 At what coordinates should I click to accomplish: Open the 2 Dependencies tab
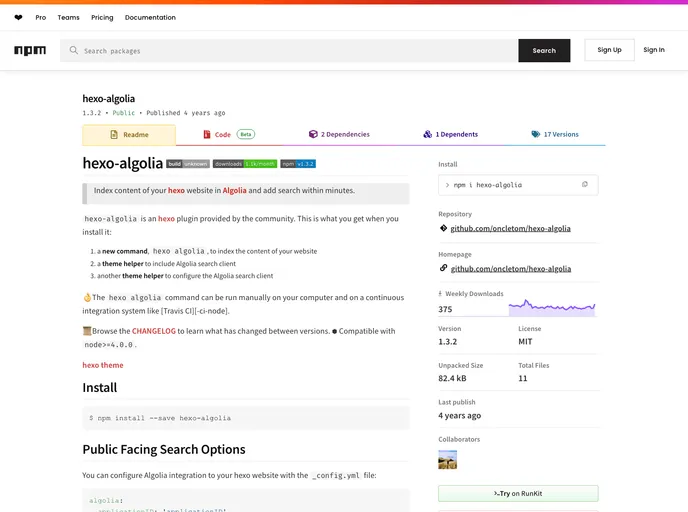coord(339,134)
